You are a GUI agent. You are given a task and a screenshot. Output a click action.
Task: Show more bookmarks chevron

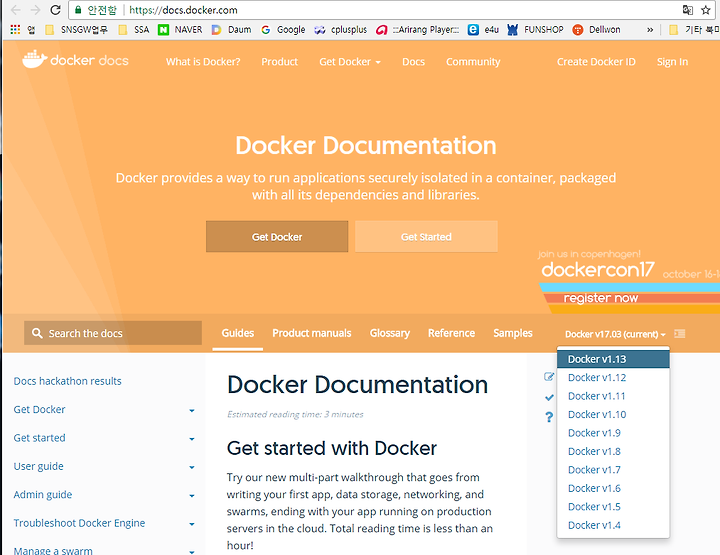coord(650,30)
